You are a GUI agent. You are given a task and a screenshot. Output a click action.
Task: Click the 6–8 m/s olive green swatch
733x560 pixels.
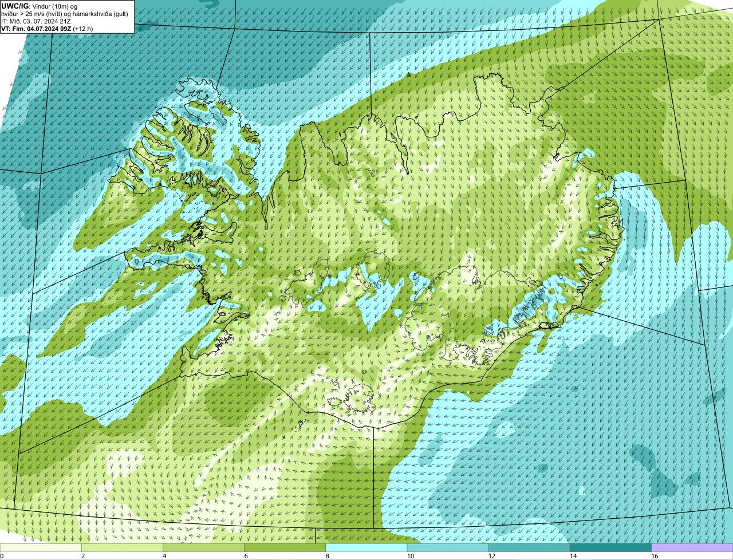coord(285,547)
